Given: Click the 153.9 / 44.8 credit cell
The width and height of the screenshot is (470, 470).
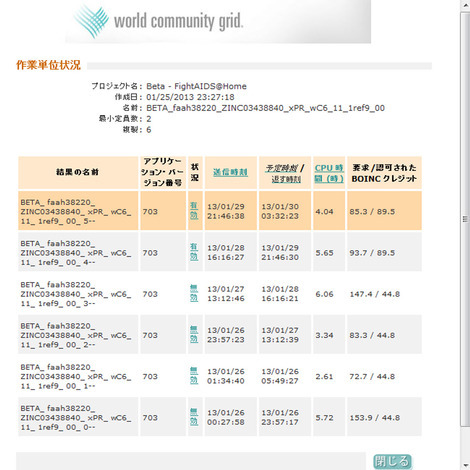Looking at the screenshot, I should click(375, 418).
